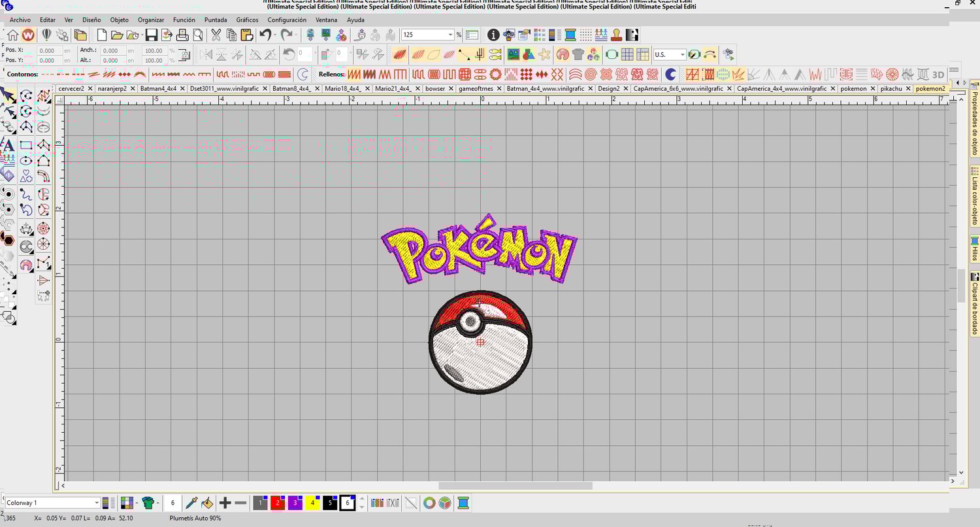980x527 pixels.
Task: Select the spiral fill stitch icon
Action: (591, 74)
